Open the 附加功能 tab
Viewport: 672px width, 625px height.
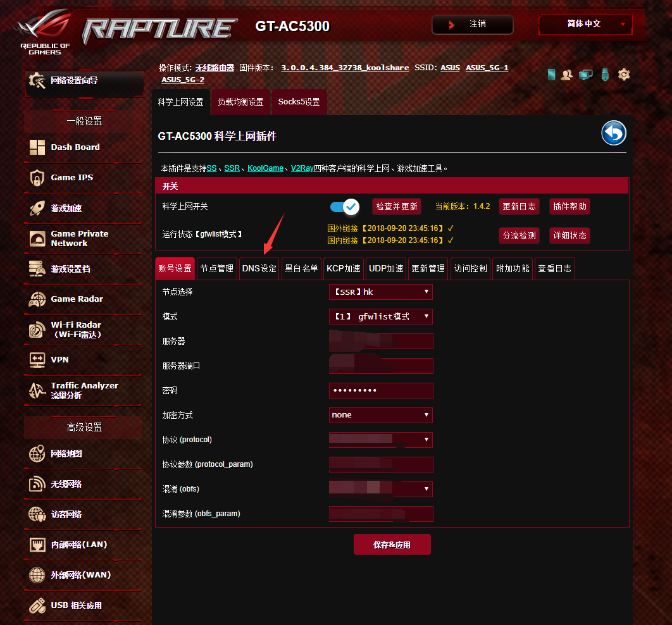(513, 269)
